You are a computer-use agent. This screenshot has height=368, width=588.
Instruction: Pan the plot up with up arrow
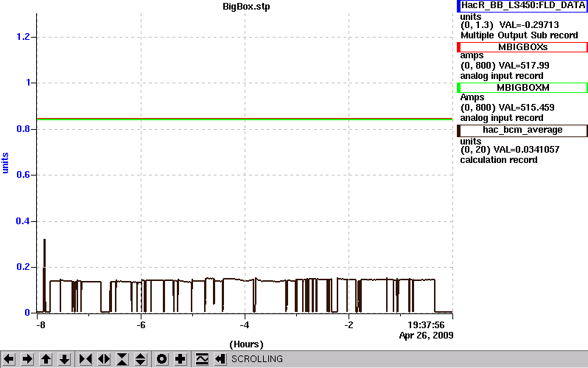click(46, 359)
